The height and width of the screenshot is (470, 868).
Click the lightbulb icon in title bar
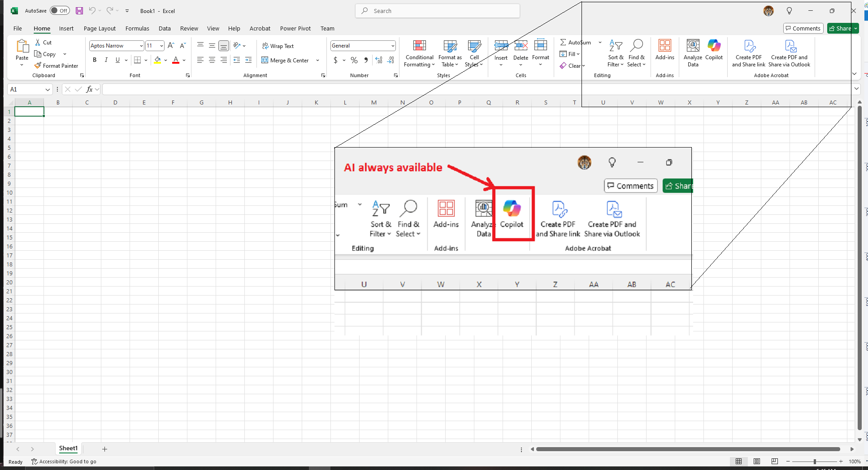(x=789, y=11)
